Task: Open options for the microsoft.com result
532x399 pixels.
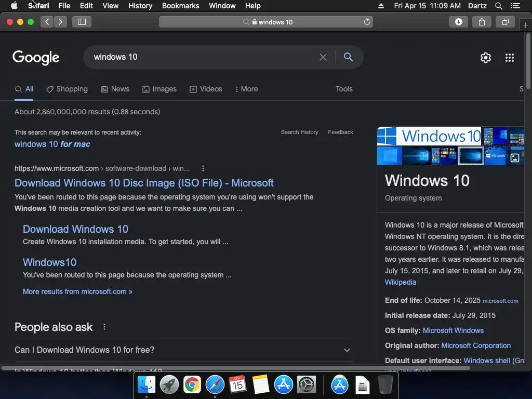Action: coord(203,168)
